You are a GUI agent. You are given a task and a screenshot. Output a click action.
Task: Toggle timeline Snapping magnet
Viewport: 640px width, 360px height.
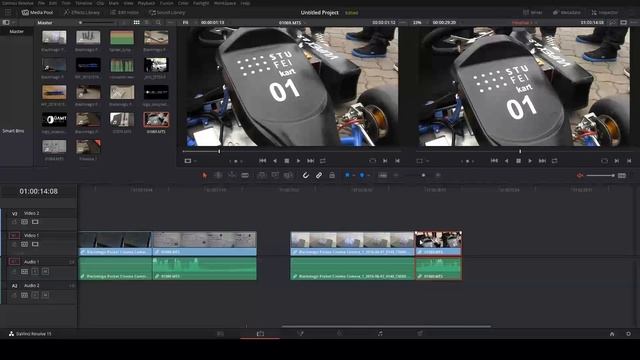tap(305, 176)
